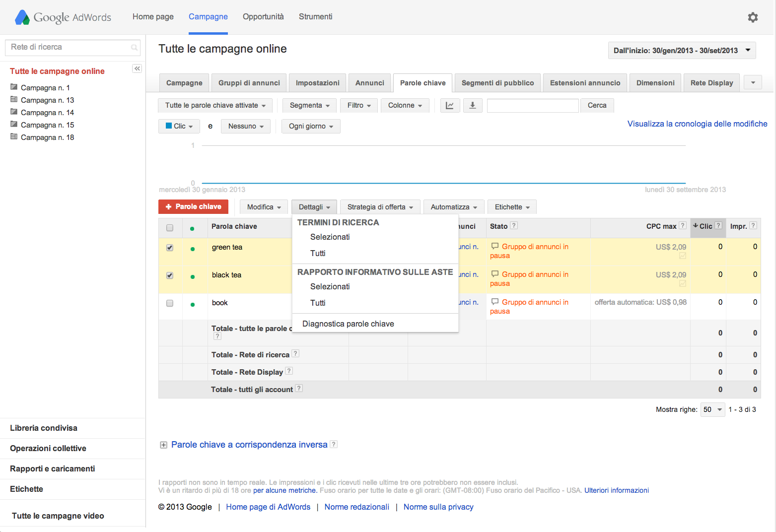Image resolution: width=776 pixels, height=532 pixels.
Task: Open the Strategia di offerta dropdown
Action: [380, 207]
